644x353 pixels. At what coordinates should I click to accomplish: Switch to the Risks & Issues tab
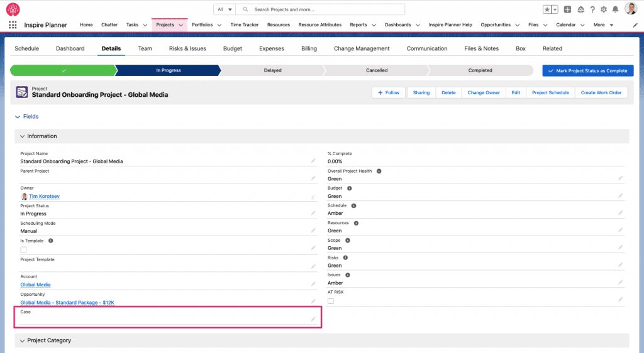pyautogui.click(x=187, y=48)
